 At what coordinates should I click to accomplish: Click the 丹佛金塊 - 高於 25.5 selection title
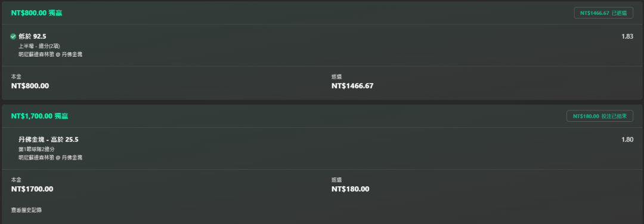(48, 140)
